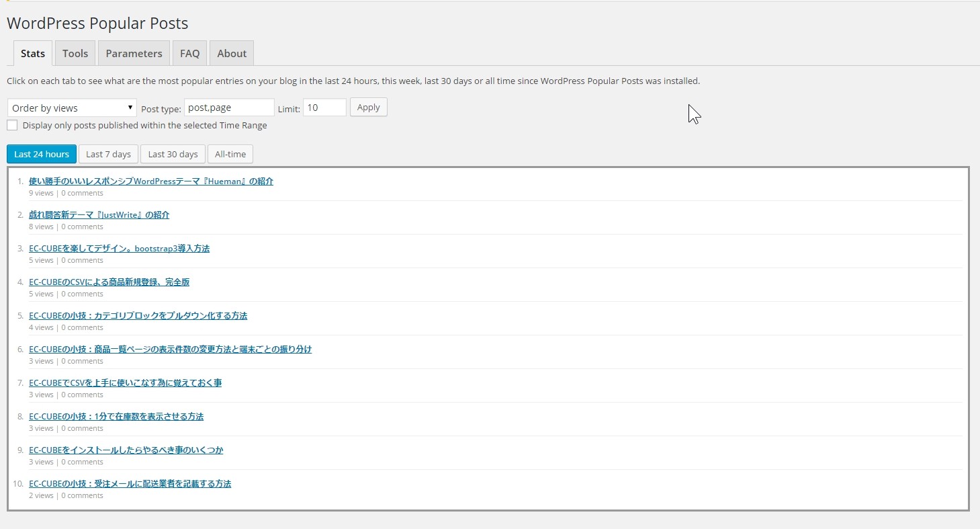
Task: Switch to Last 7 days range
Action: tap(108, 154)
